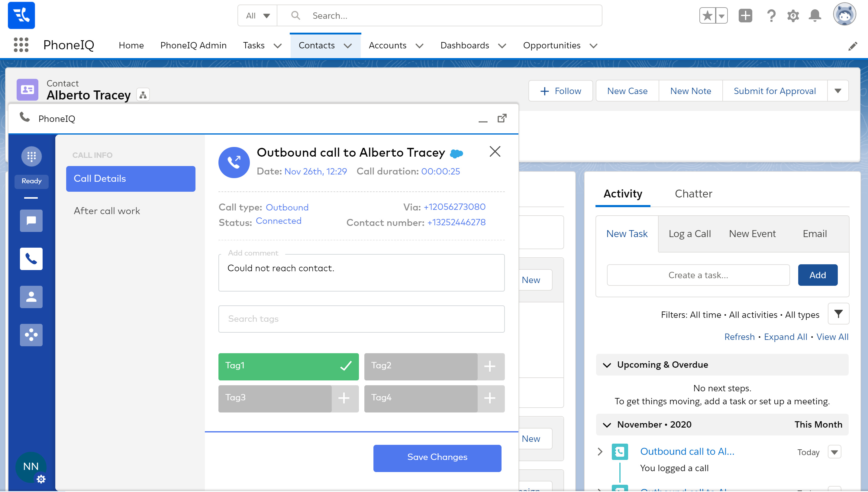Screen dimensions: 868x492
Task: Open the messages chat icon in sidebar
Action: click(31, 221)
